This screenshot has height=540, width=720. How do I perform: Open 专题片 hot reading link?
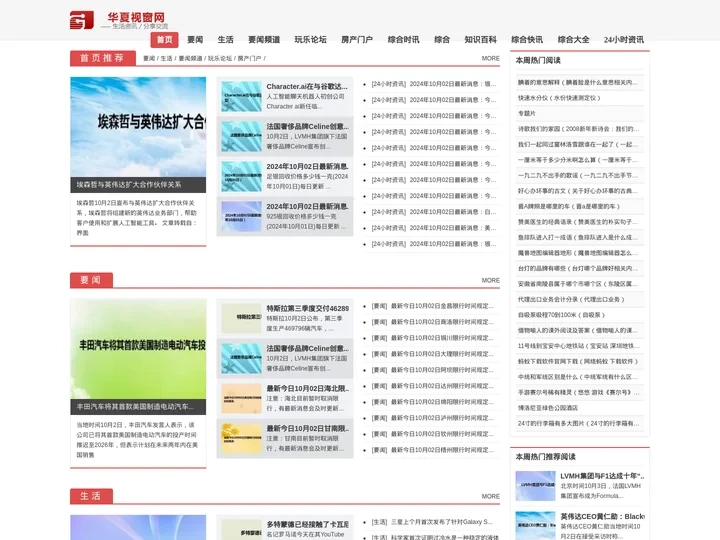tap(527, 113)
